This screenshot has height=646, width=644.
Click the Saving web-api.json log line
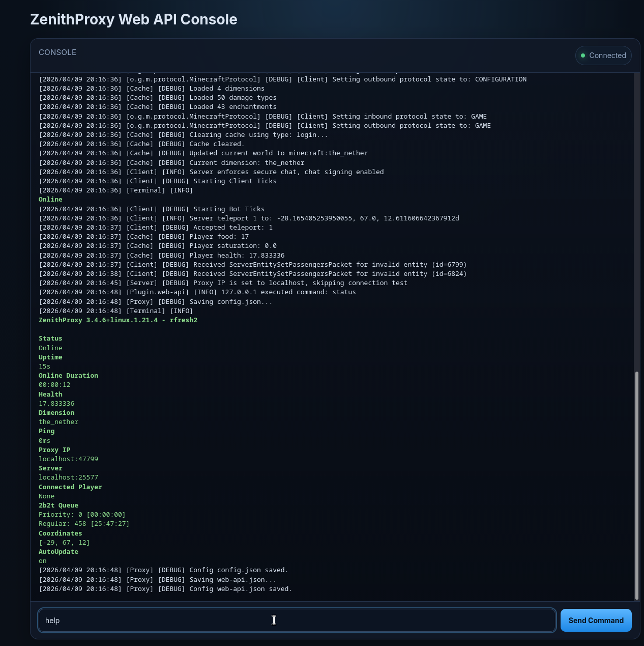pos(158,580)
